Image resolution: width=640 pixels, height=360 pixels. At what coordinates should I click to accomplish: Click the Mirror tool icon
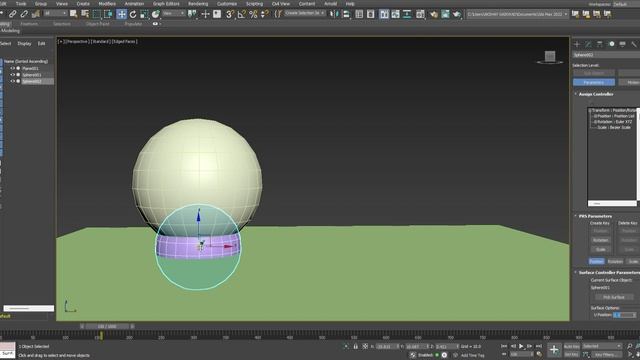pyautogui.click(x=334, y=14)
